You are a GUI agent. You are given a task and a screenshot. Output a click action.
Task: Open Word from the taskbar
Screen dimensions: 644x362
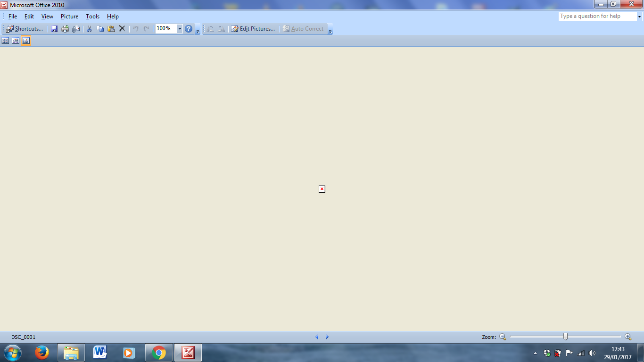click(x=100, y=353)
